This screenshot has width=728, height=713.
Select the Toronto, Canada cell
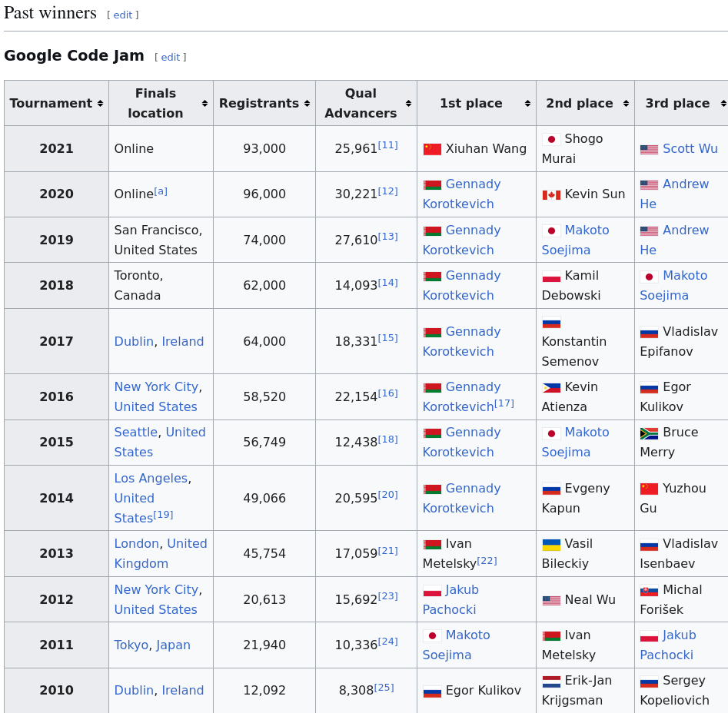pos(161,285)
